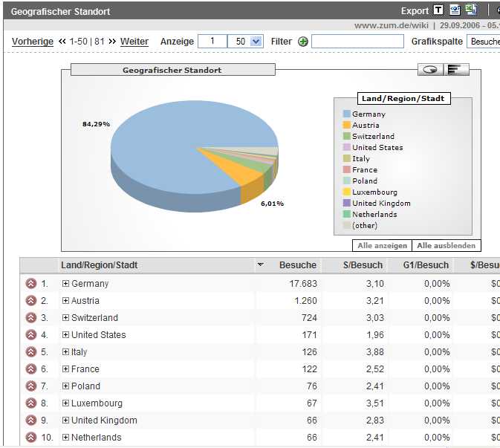
Task: Click Alle ausblenden to hide all
Action: coord(444,246)
